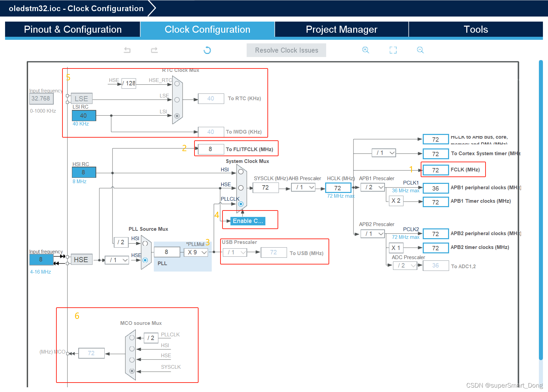Select SYSCLK in MCO source Mux

click(132, 371)
